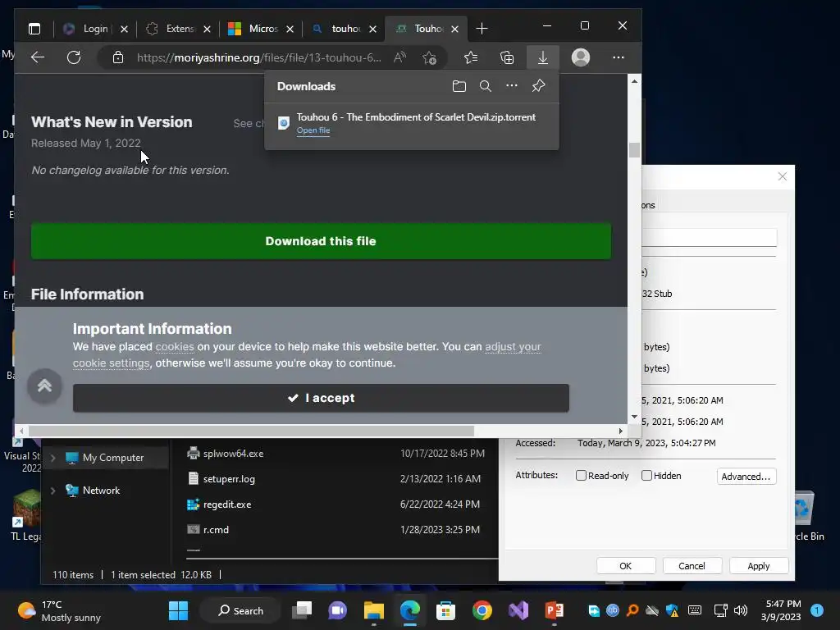Open Visual Studio taskbar icon

pos(518,610)
